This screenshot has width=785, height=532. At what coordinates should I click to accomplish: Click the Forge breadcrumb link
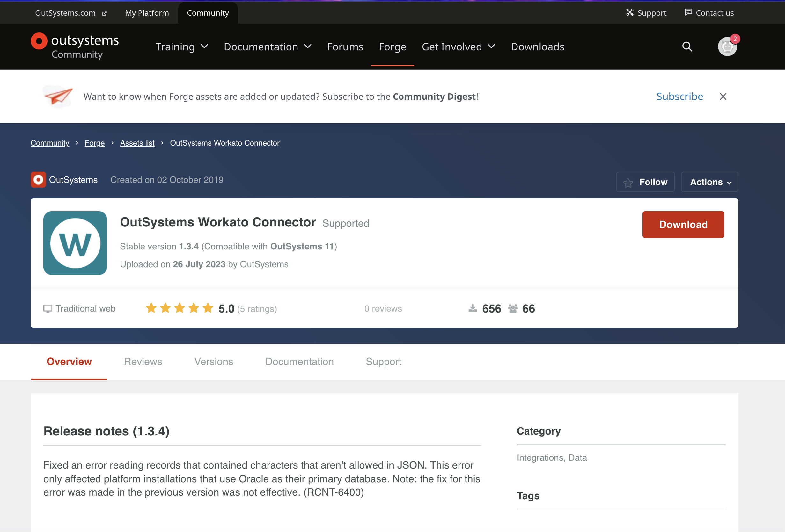point(94,142)
